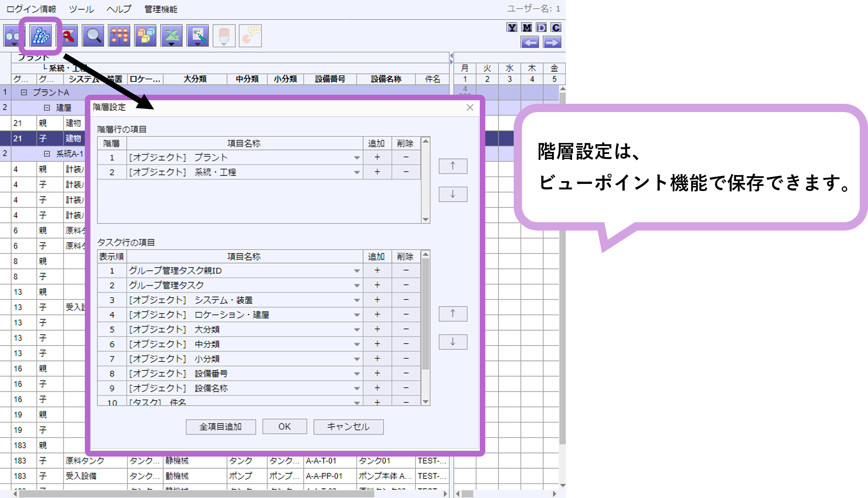
Task: Click the 全項目追加 button
Action: coord(221,427)
